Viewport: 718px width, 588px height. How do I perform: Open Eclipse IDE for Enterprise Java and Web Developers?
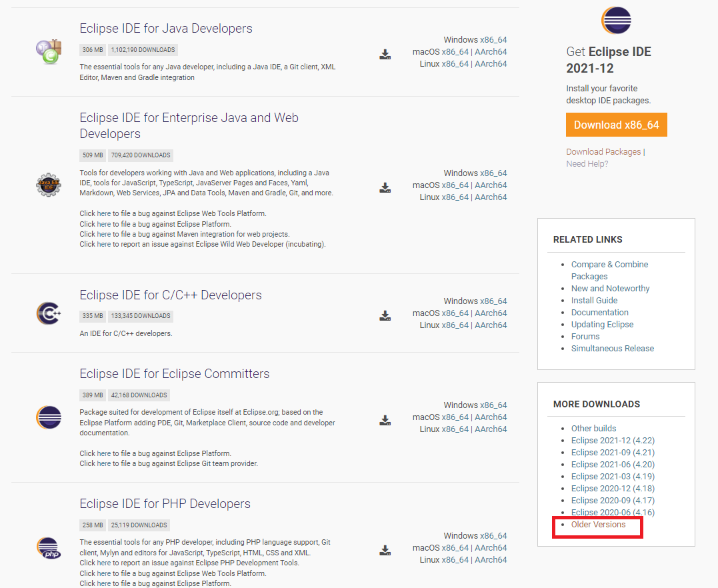(189, 125)
